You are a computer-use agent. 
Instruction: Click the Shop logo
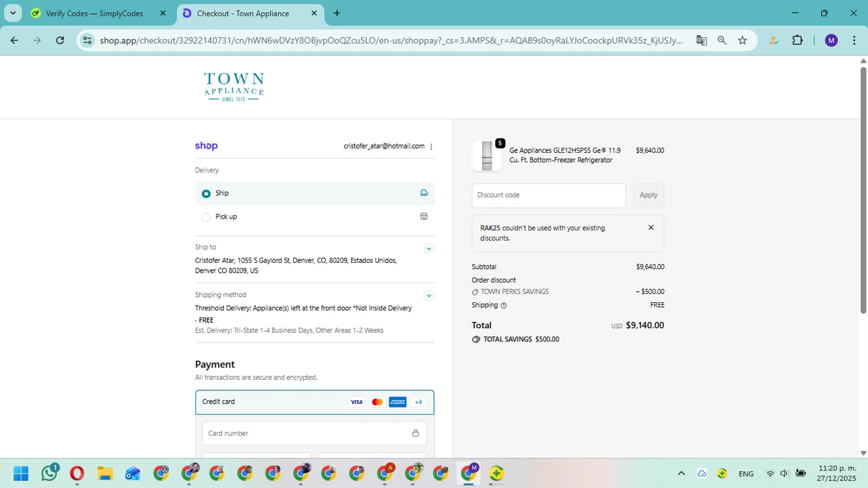point(206,146)
